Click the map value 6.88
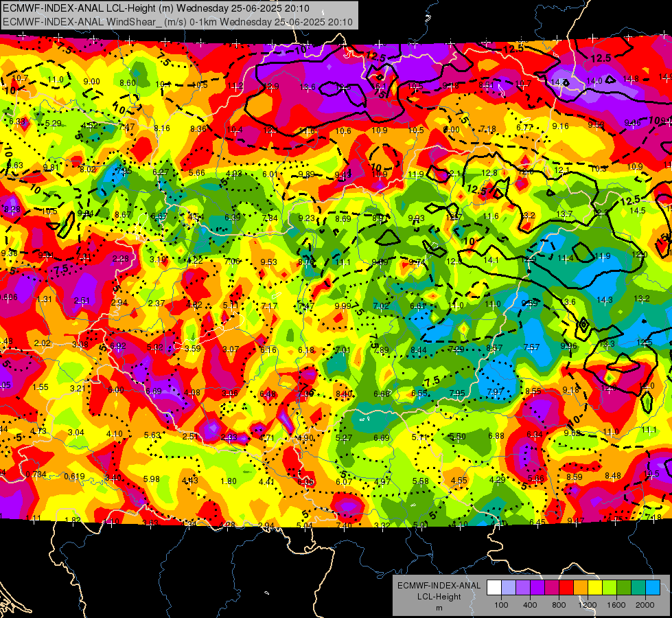Viewport: 672px width, 618px height. pos(496,436)
